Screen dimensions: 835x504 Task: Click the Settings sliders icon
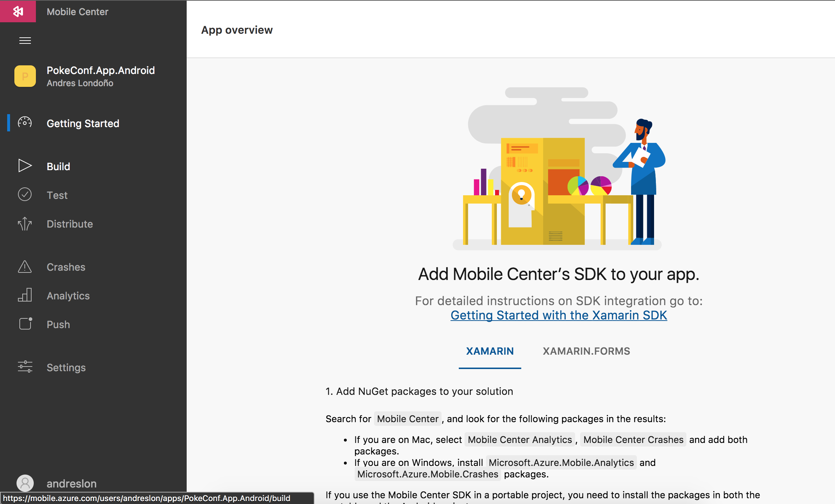tap(25, 367)
